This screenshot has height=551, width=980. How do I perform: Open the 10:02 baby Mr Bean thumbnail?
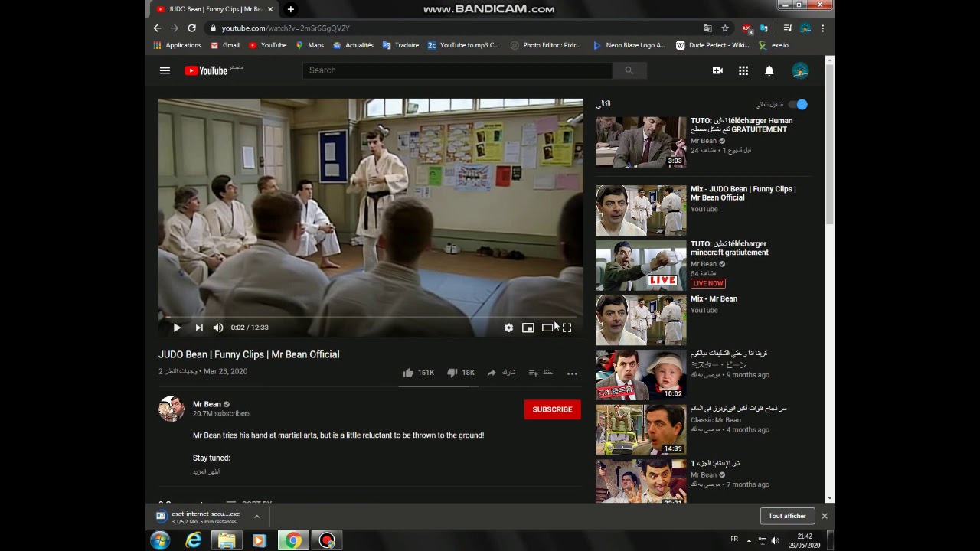(641, 375)
